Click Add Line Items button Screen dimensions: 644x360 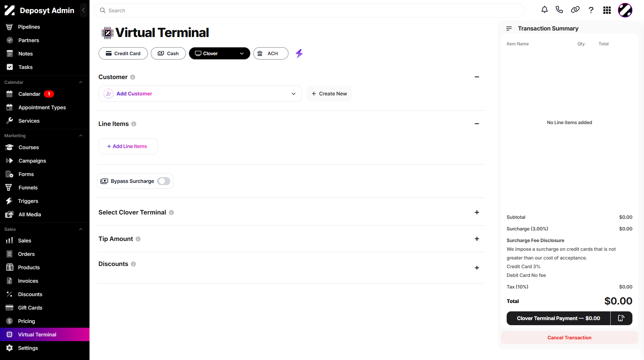[128, 146]
